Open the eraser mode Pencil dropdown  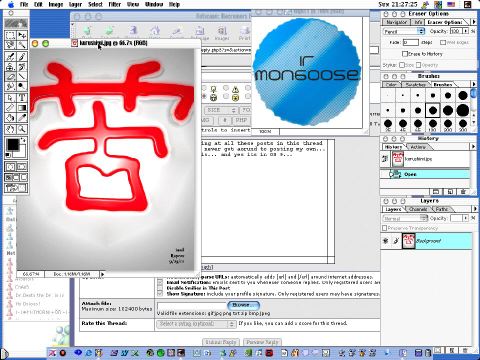[404, 31]
